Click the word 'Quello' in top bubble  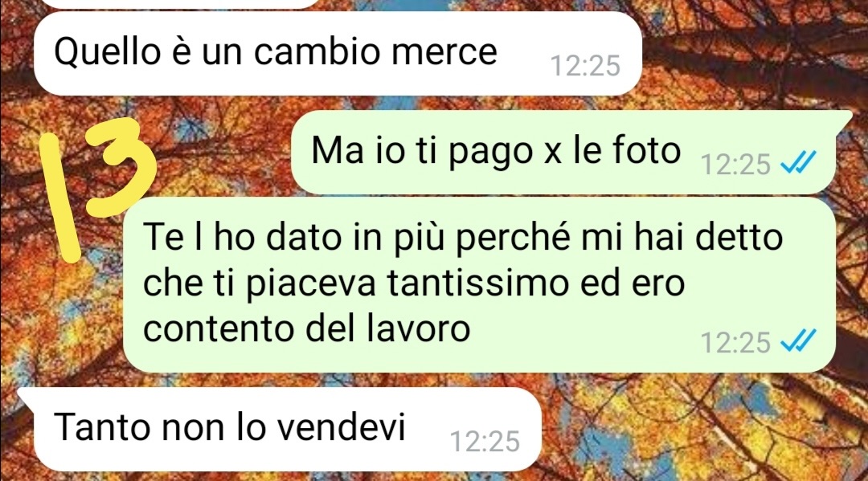pos(108,51)
